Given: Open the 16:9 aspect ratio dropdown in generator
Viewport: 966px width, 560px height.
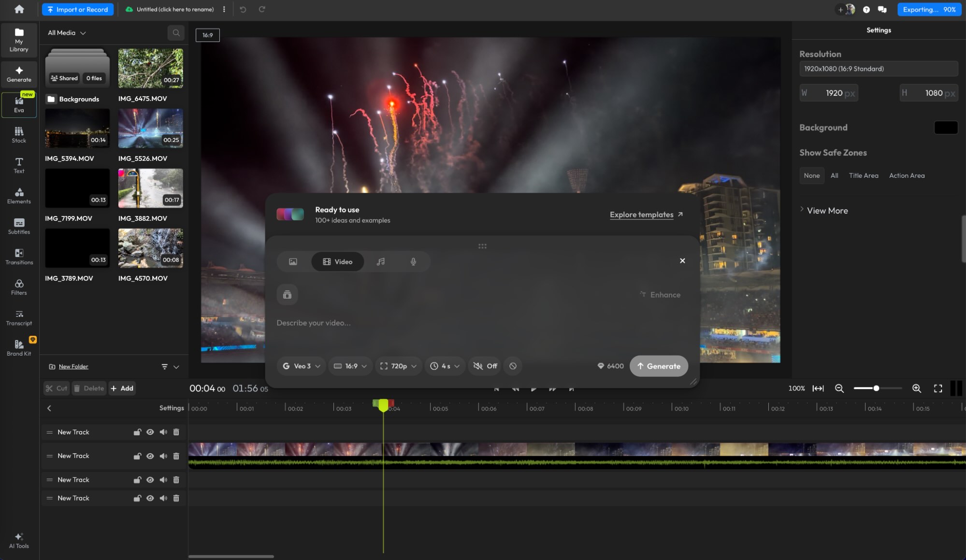Looking at the screenshot, I should pos(350,366).
